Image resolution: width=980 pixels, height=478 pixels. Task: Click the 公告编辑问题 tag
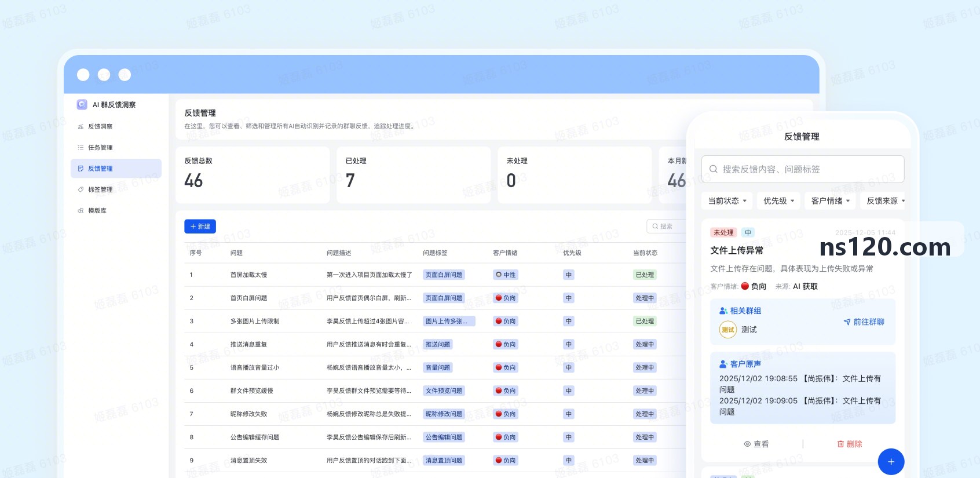tap(444, 437)
